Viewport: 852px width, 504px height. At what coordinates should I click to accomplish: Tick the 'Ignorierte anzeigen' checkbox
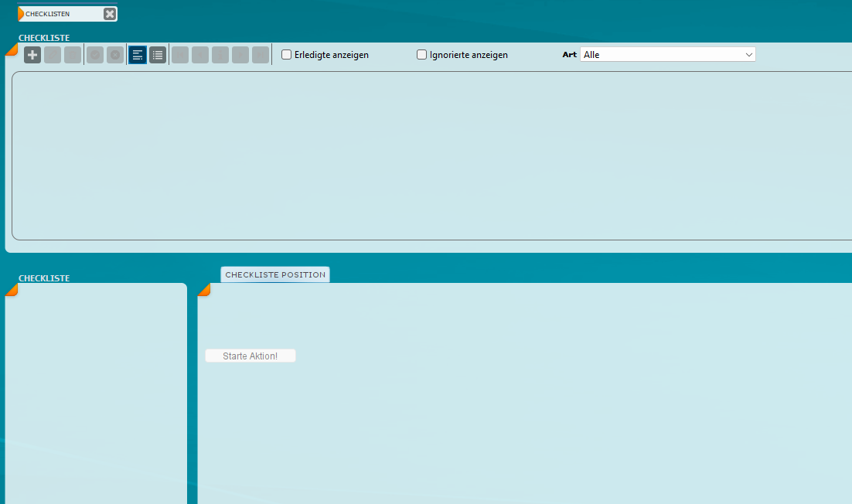[421, 54]
